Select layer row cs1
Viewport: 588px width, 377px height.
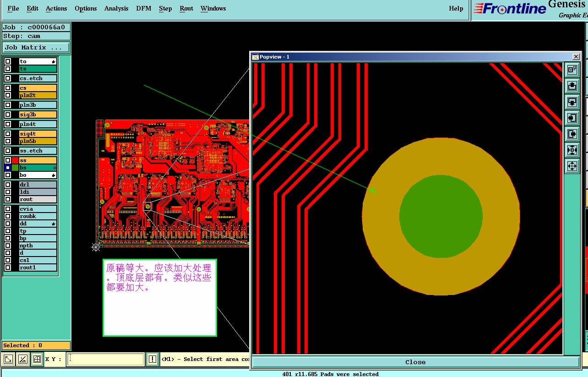[x=38, y=260]
